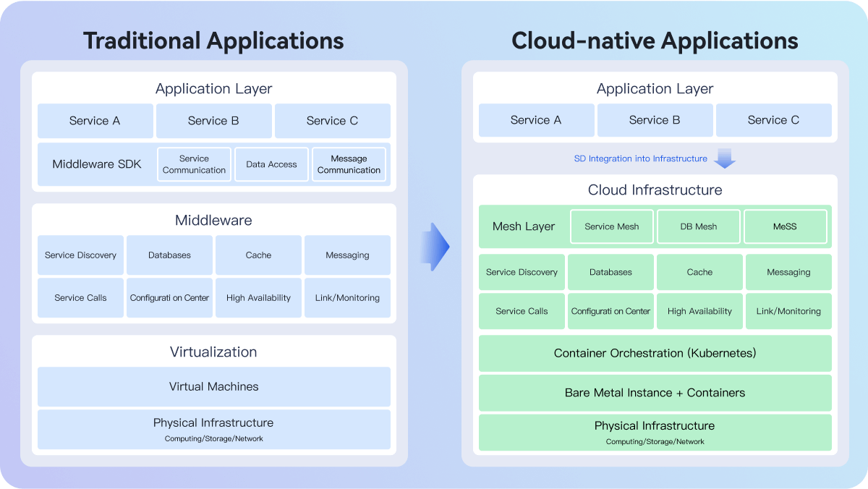Select High Availability in Middleware section
868x489 pixels.
[258, 298]
